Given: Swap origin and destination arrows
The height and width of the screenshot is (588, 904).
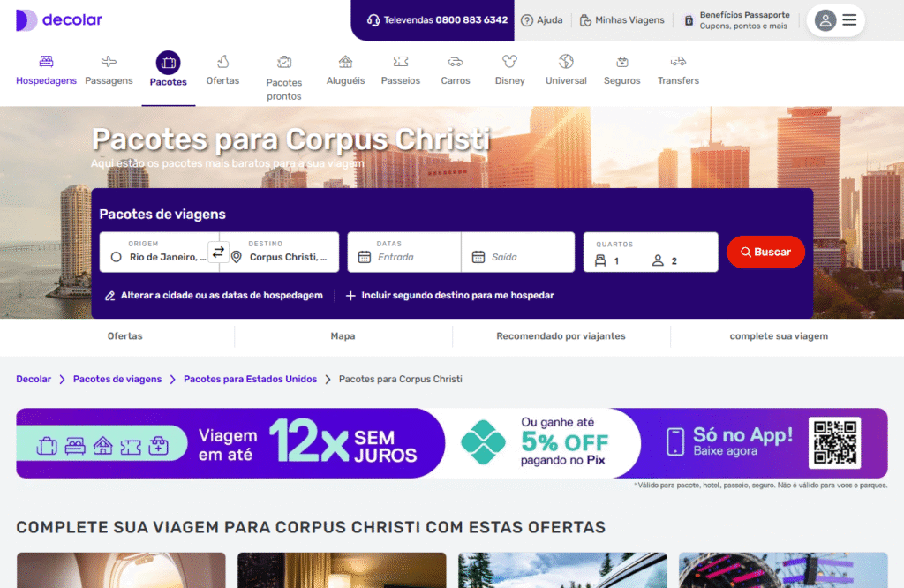Looking at the screenshot, I should (x=219, y=252).
